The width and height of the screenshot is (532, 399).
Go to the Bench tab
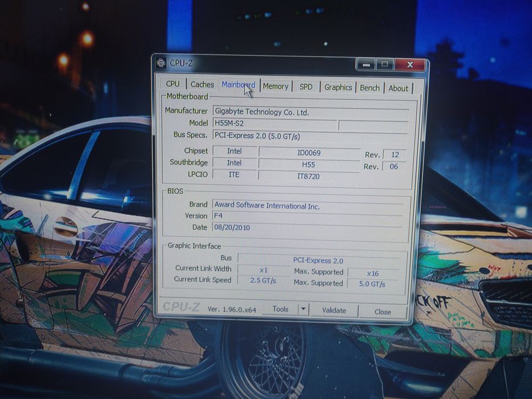pos(369,88)
